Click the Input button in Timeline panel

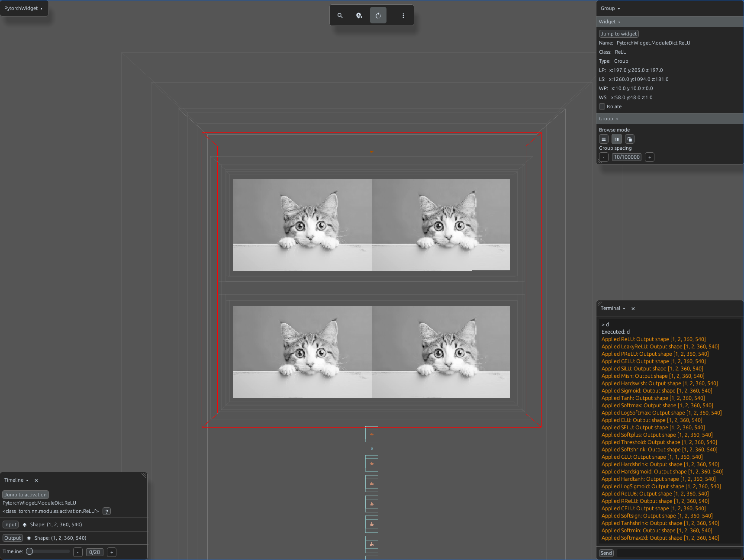point(10,525)
